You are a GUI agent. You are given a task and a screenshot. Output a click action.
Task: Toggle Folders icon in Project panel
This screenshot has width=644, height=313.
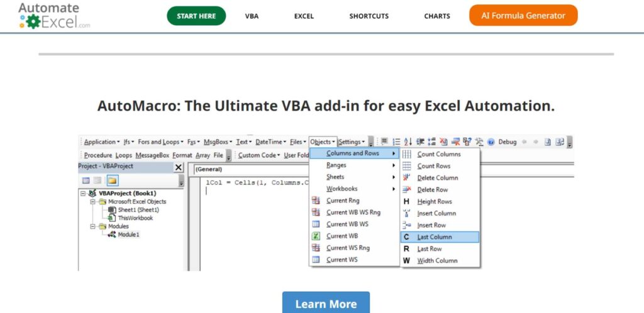coord(112,180)
